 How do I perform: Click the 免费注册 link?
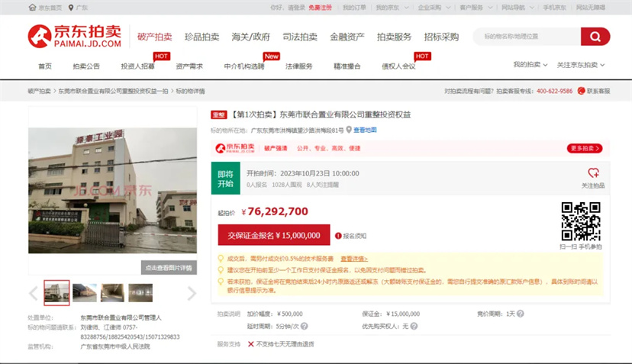pos(321,8)
